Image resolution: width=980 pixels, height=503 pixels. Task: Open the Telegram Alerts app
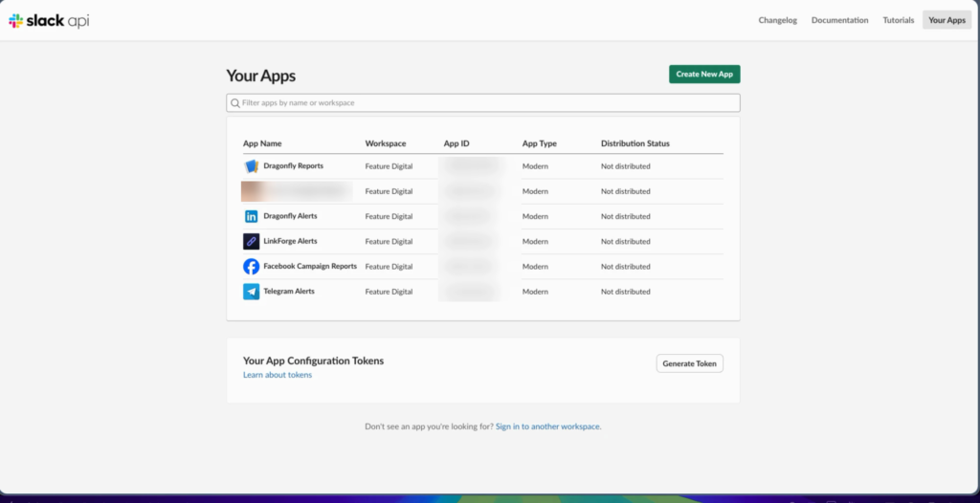pos(289,291)
